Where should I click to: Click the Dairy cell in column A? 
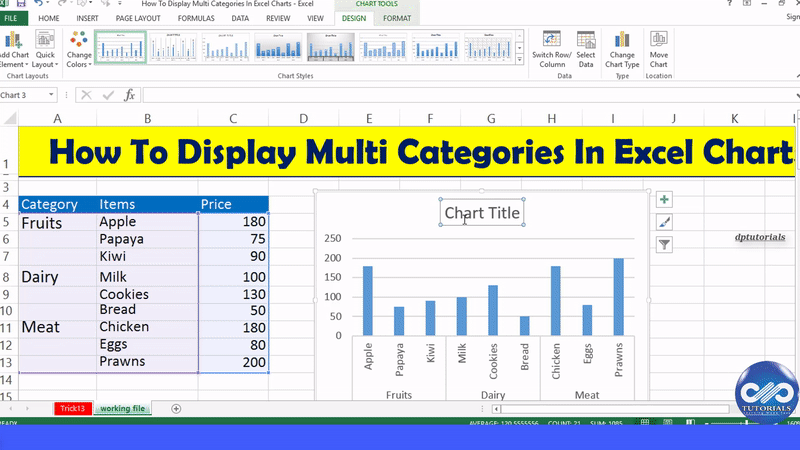[58, 277]
